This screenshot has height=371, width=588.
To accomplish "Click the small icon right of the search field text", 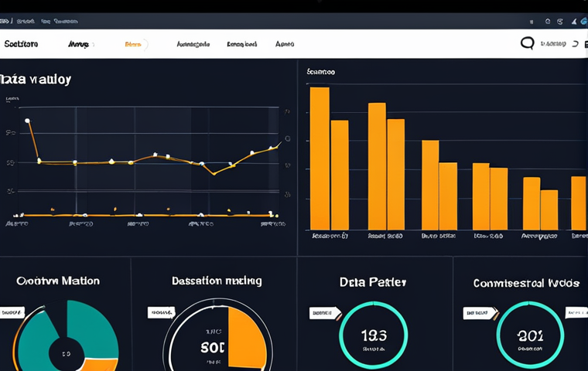I will click(576, 44).
